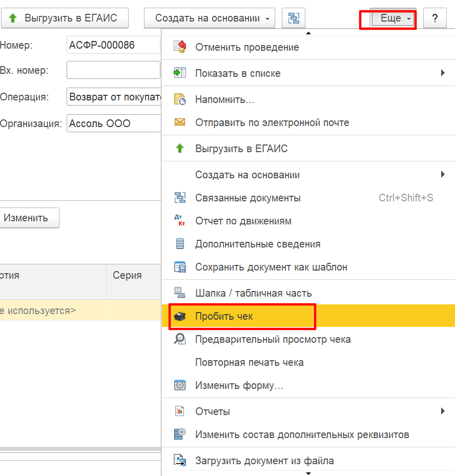Click the 'Напомнить…' reminder icon

180,99
